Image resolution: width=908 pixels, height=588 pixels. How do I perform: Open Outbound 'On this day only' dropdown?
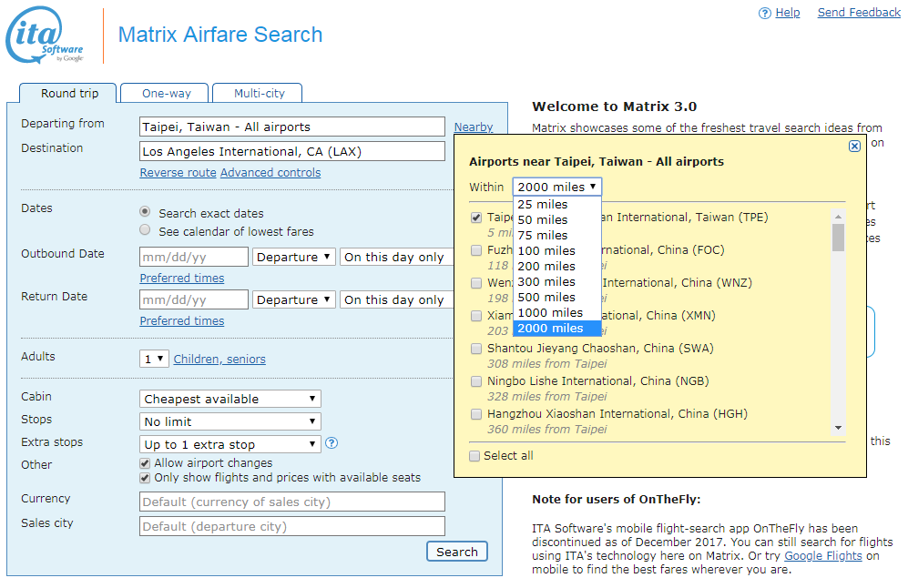[x=397, y=257]
